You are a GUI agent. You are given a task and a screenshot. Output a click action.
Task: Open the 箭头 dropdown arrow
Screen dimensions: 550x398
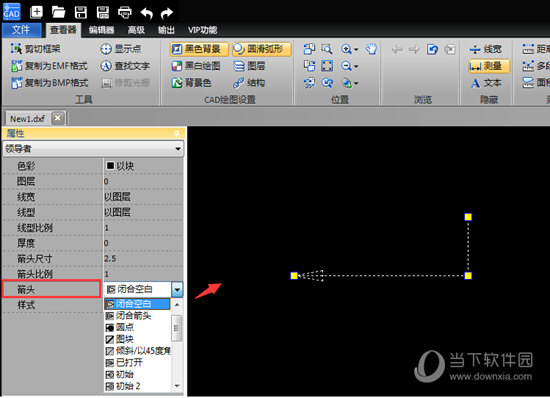coord(177,290)
